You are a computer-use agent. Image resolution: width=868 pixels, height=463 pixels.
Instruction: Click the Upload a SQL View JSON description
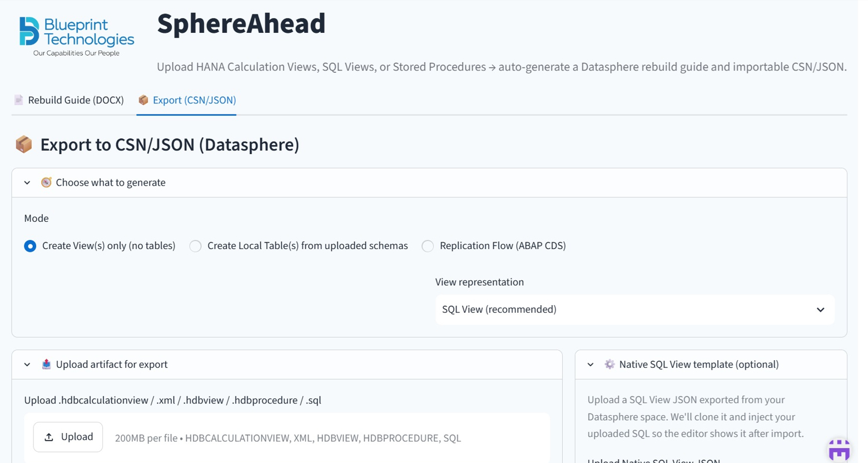[x=696, y=416]
